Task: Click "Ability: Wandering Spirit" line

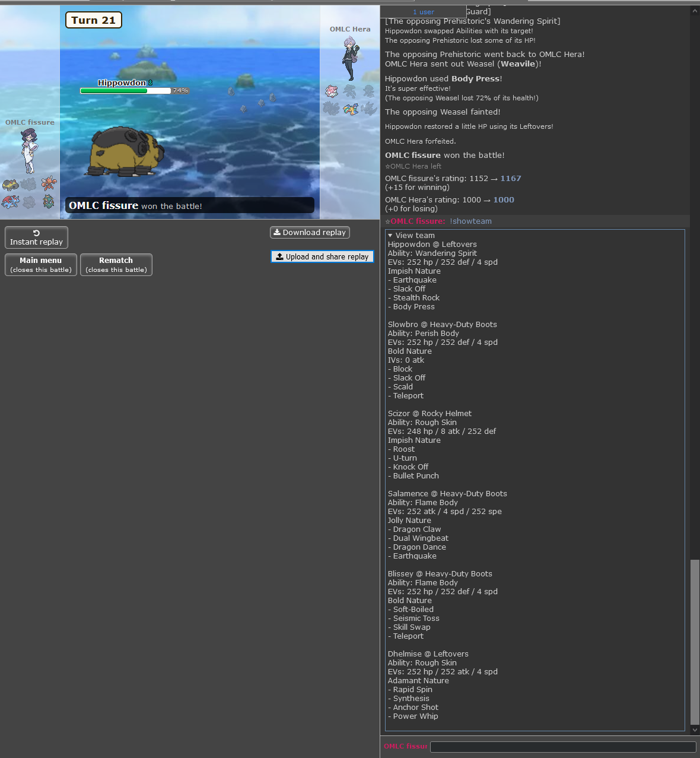Action: [x=432, y=253]
